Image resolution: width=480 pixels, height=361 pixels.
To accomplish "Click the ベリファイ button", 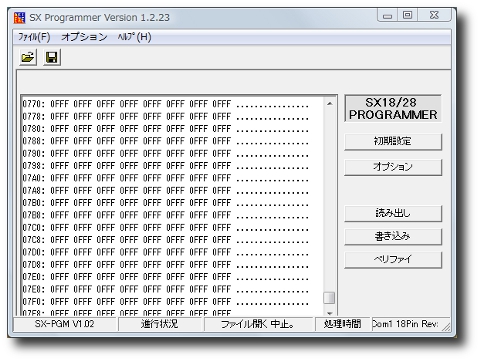I will (393, 259).
